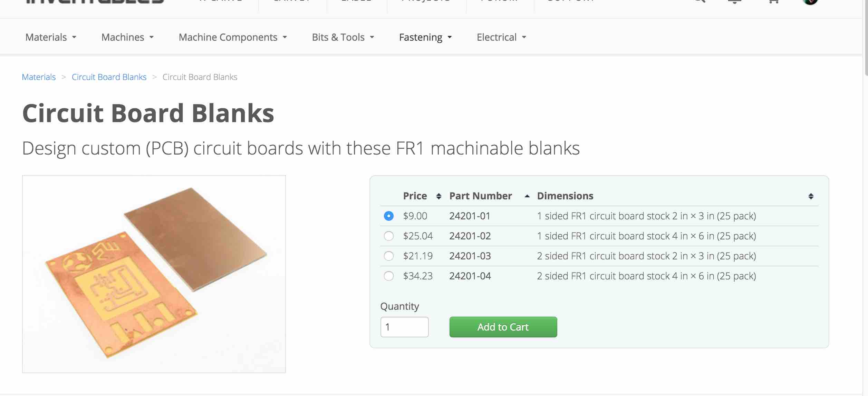Open the Fastening category menu
Image resolution: width=868 pixels, height=396 pixels.
(425, 37)
